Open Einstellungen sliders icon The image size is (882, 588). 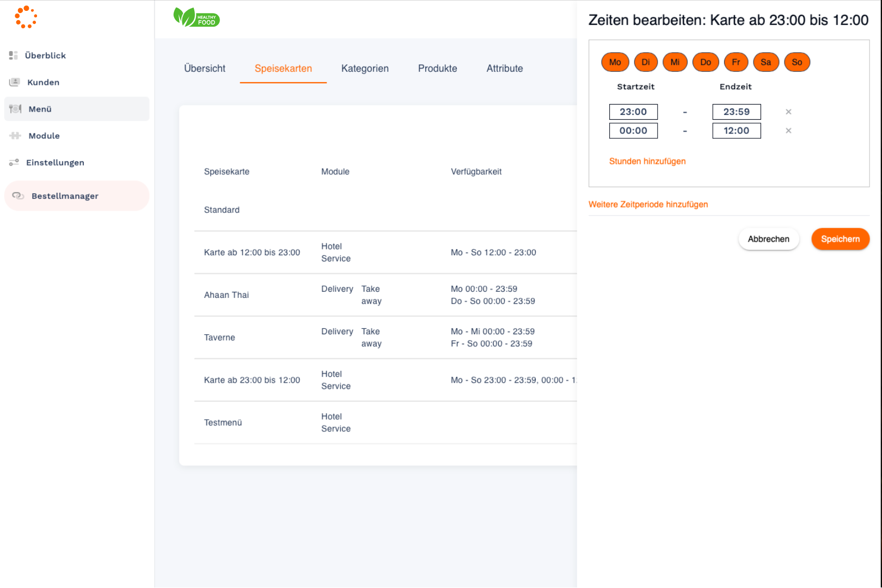(x=14, y=162)
